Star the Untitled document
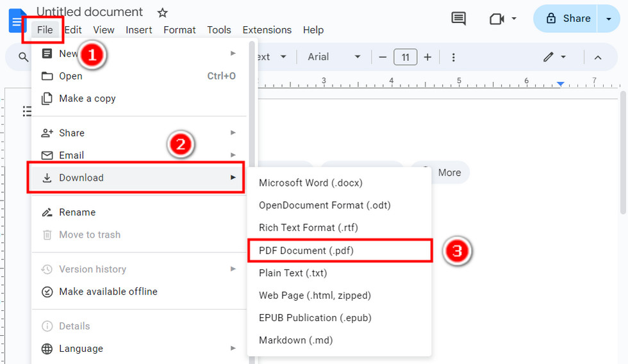628x364 pixels. tap(163, 13)
